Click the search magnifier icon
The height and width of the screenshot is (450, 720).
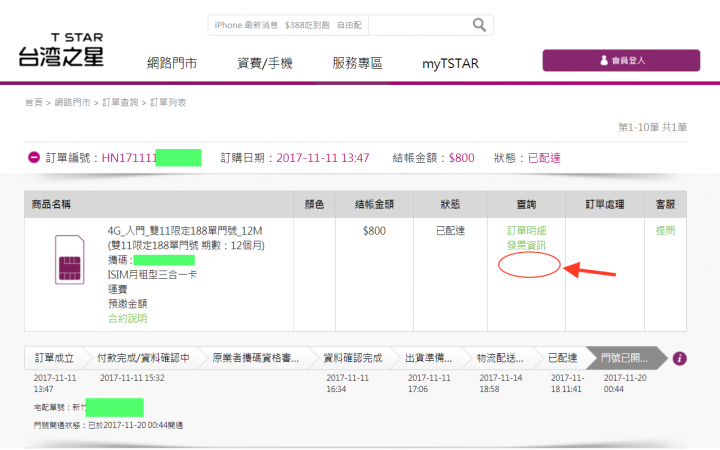(x=479, y=25)
